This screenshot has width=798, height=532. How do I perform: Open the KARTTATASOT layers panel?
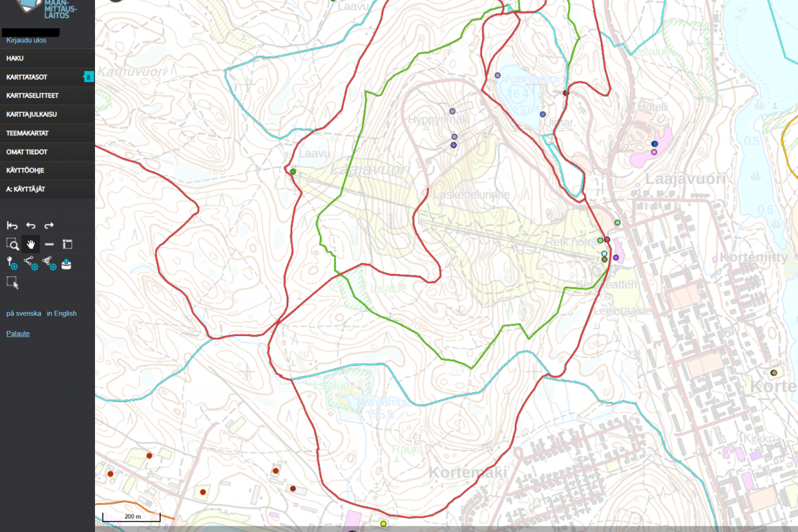tap(47, 77)
